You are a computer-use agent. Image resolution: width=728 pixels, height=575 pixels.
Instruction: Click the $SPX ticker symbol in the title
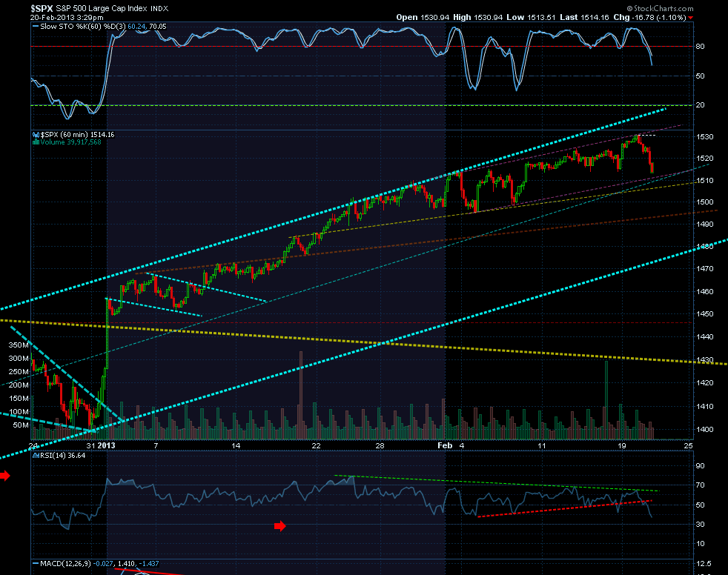pos(42,8)
